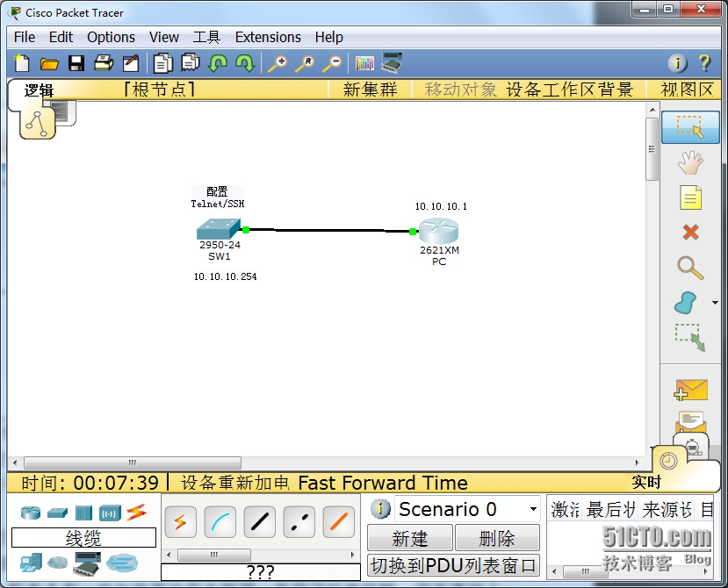Pick the Console cable connection type

(220, 522)
